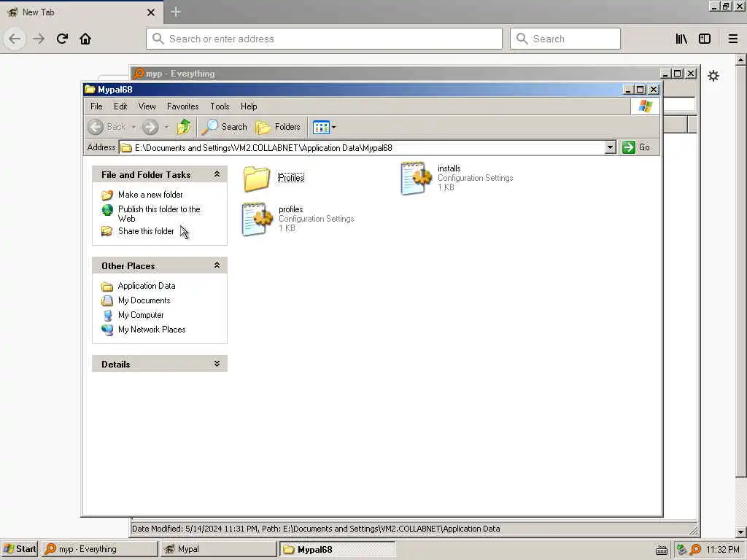Open the View menu
Image resolution: width=747 pixels, height=560 pixels.
pos(147,106)
